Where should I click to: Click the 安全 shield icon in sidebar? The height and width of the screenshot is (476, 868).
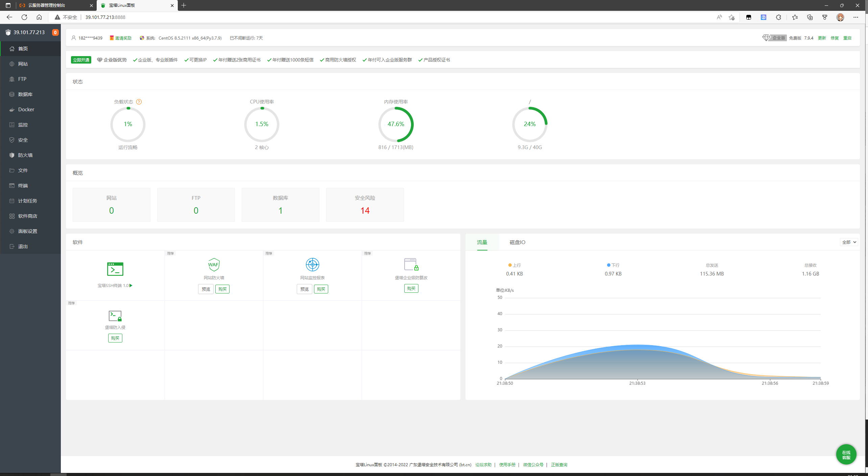point(12,140)
